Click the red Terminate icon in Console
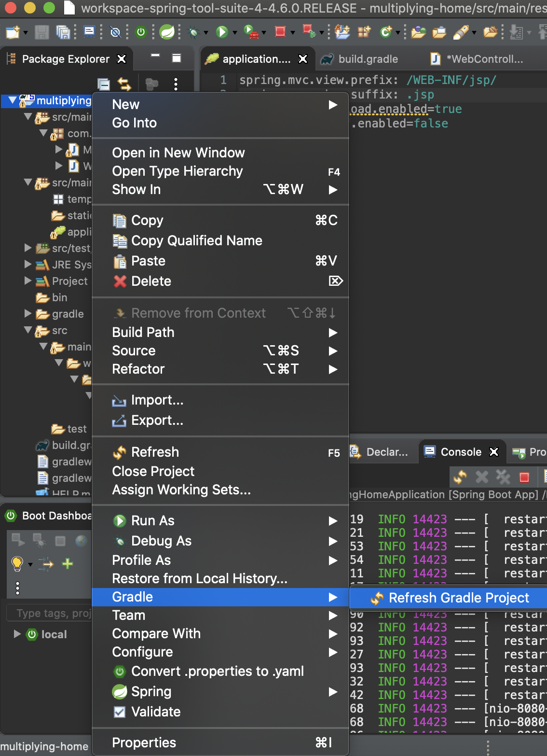This screenshot has width=547, height=756. 524,477
